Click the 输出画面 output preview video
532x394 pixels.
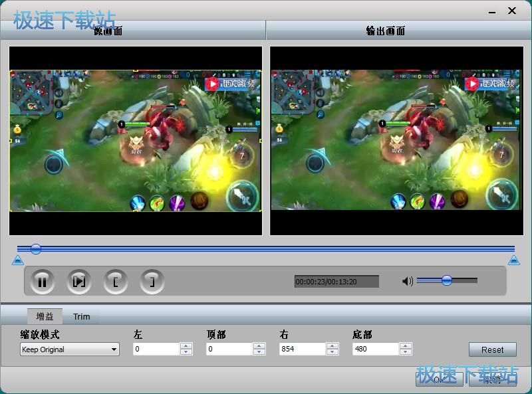(x=396, y=141)
